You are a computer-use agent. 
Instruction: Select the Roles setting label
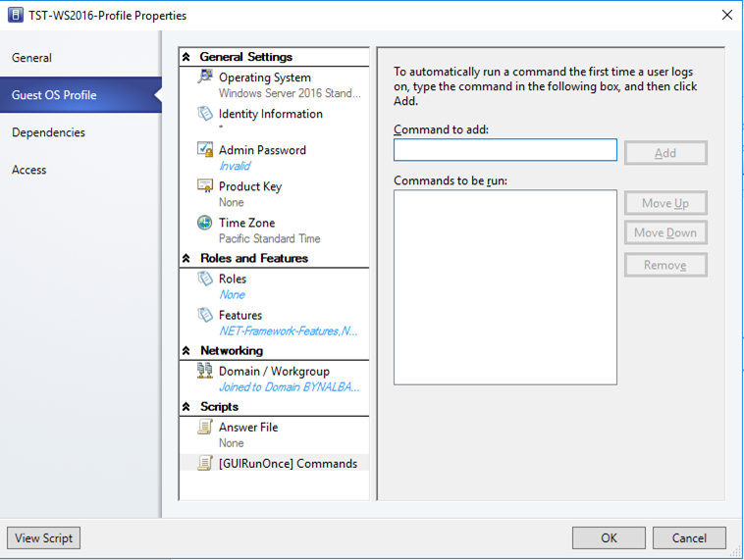point(233,279)
